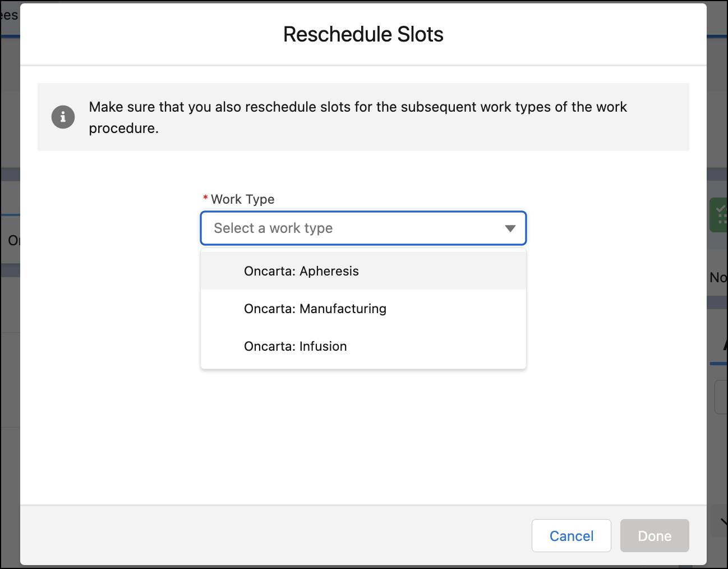This screenshot has width=728, height=569.
Task: Click the red required asterisk beside Work Type
Action: pyautogui.click(x=205, y=199)
